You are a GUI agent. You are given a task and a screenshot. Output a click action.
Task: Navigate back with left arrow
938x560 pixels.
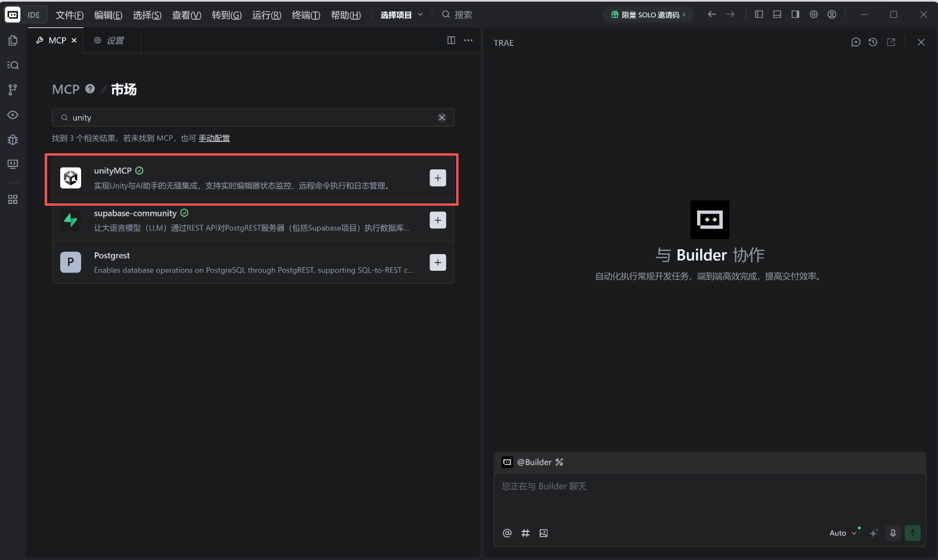pyautogui.click(x=712, y=14)
